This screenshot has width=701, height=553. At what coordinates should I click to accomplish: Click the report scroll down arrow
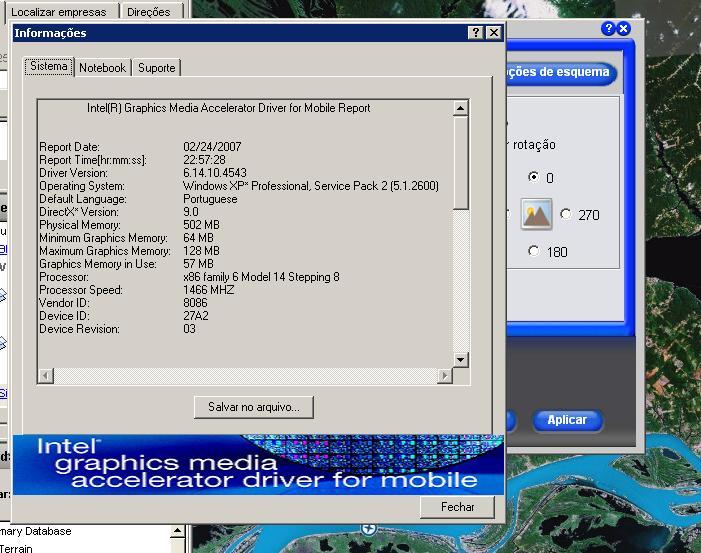tap(461, 359)
